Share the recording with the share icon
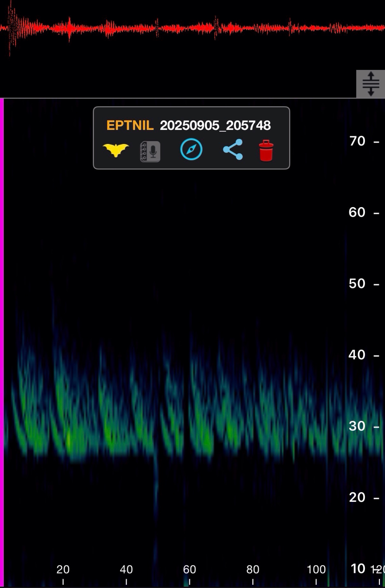Image resolution: width=385 pixels, height=588 pixels. 233,149
